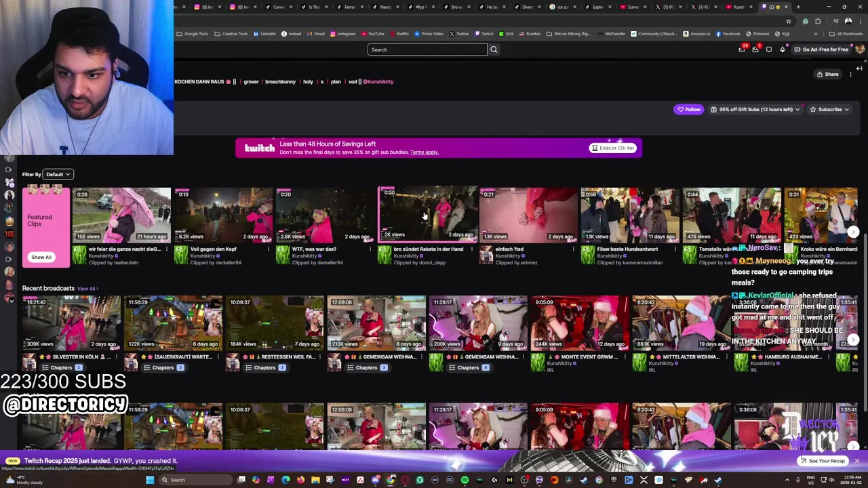Play clip 'wir feier die ganze nacht'

pos(121,215)
